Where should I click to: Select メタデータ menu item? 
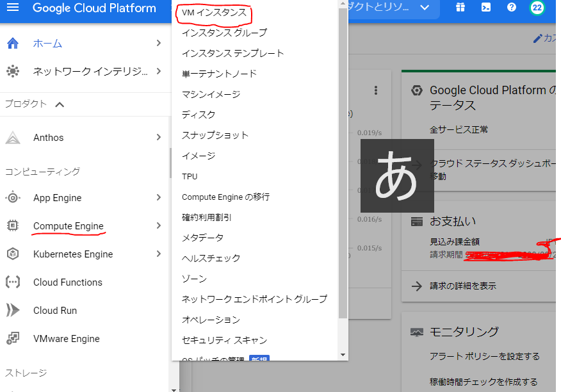pos(203,238)
